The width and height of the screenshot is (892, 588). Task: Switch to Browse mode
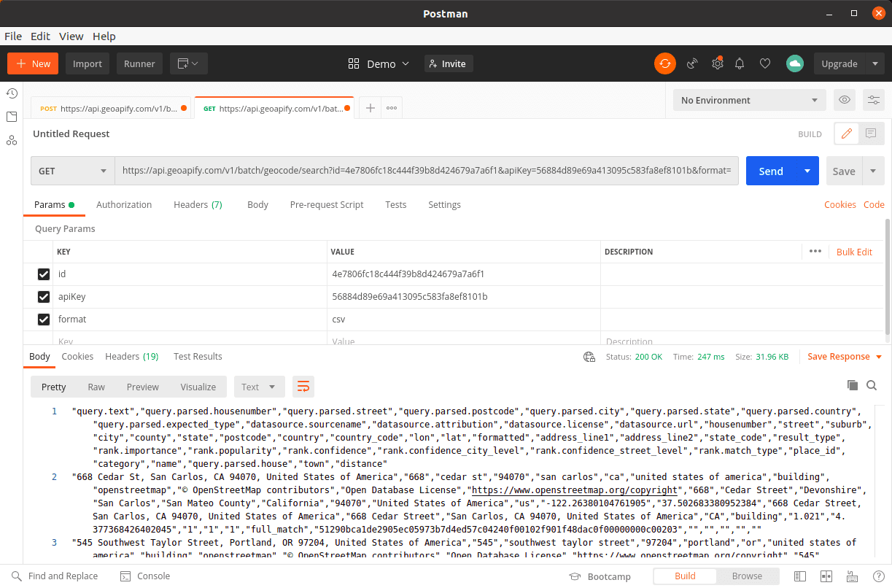click(x=747, y=576)
